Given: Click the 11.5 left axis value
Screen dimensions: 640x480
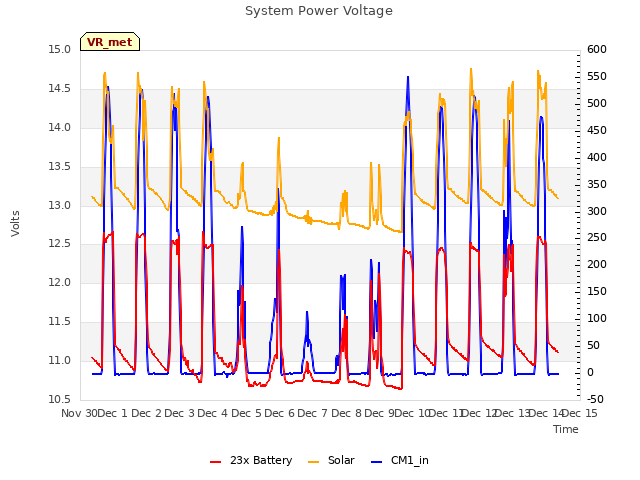Looking at the screenshot, I should point(59,322).
